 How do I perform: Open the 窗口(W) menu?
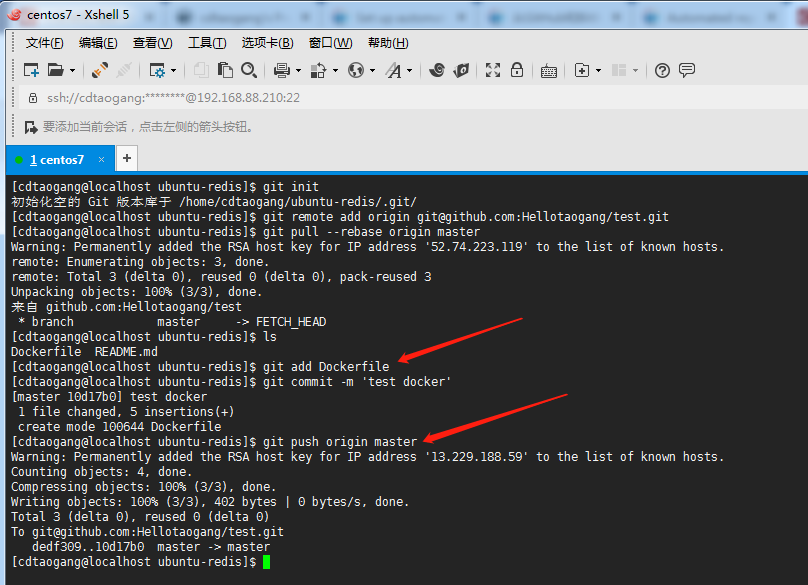pyautogui.click(x=330, y=43)
